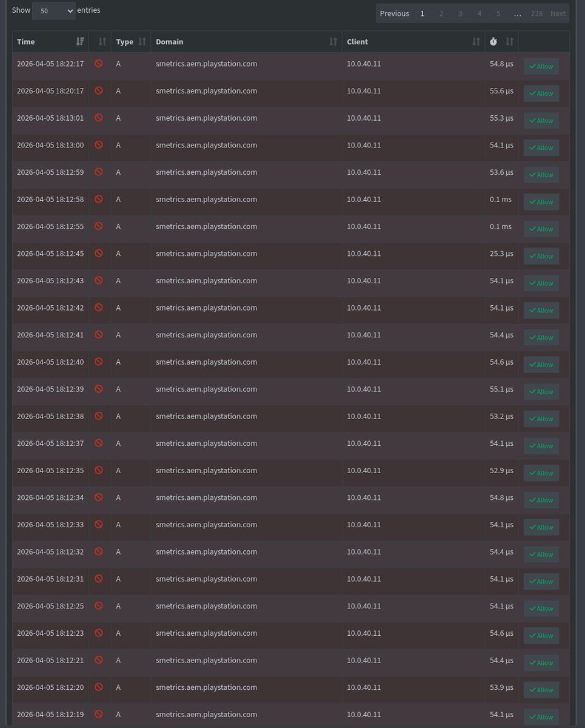Click timestamp 2026-04-05 18:12:42

point(50,308)
